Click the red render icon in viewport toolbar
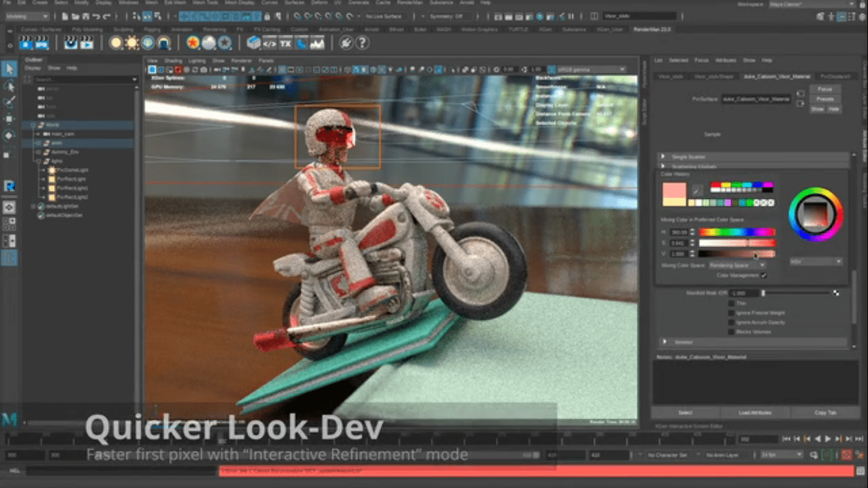Screen dimensions: 868x488 click(x=178, y=69)
